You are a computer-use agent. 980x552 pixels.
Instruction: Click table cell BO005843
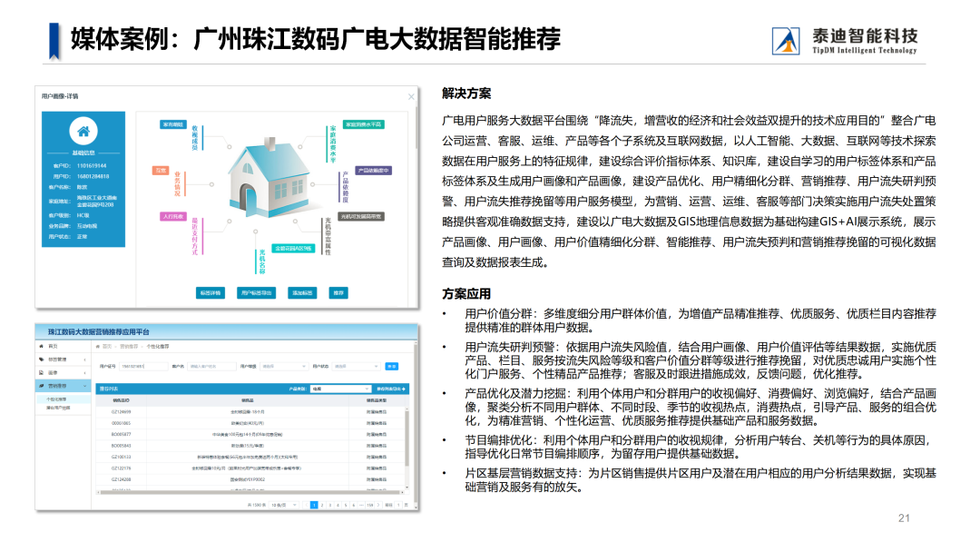pos(122,446)
